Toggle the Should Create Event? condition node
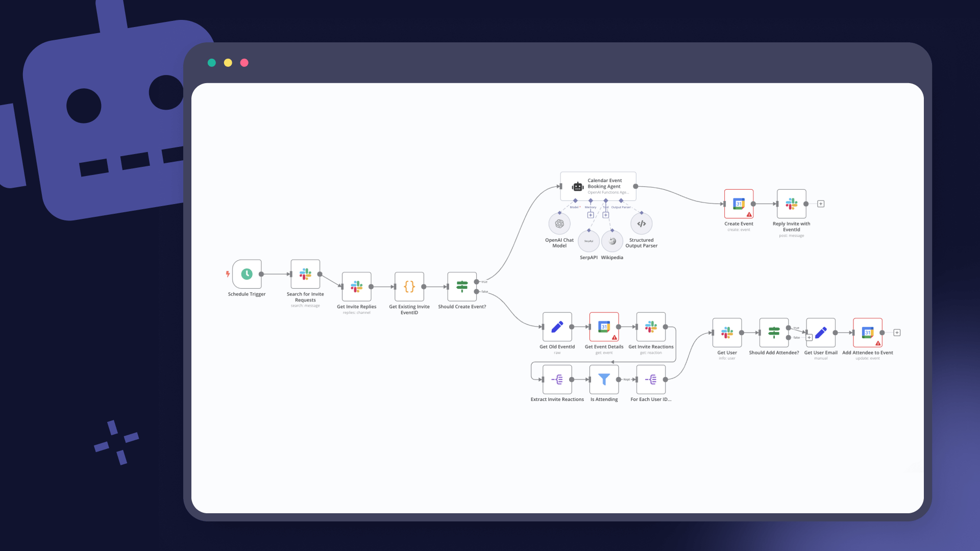 coord(462,287)
